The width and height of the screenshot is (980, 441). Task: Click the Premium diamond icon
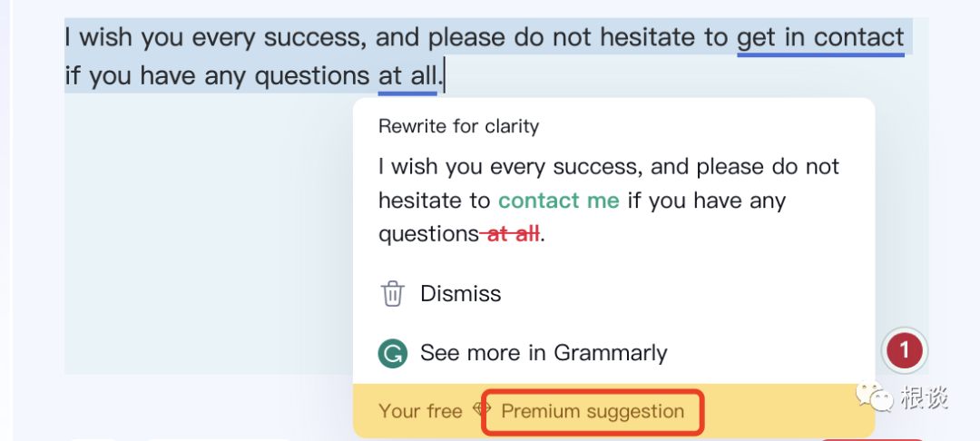[x=482, y=410]
